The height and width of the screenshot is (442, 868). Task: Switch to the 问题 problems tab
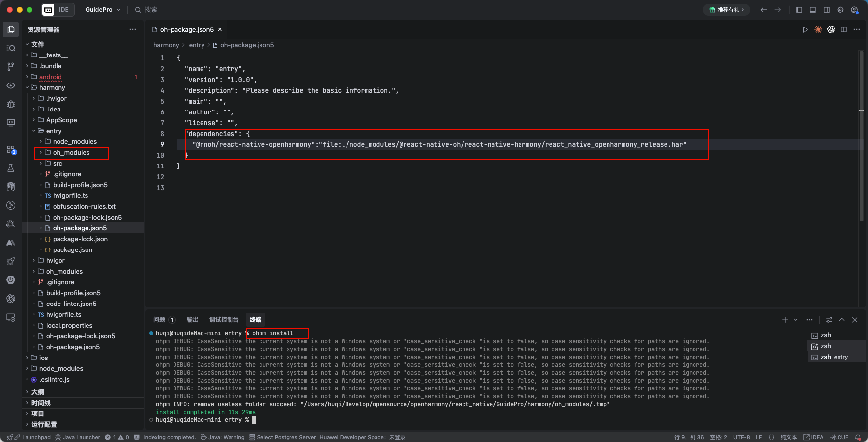click(164, 320)
